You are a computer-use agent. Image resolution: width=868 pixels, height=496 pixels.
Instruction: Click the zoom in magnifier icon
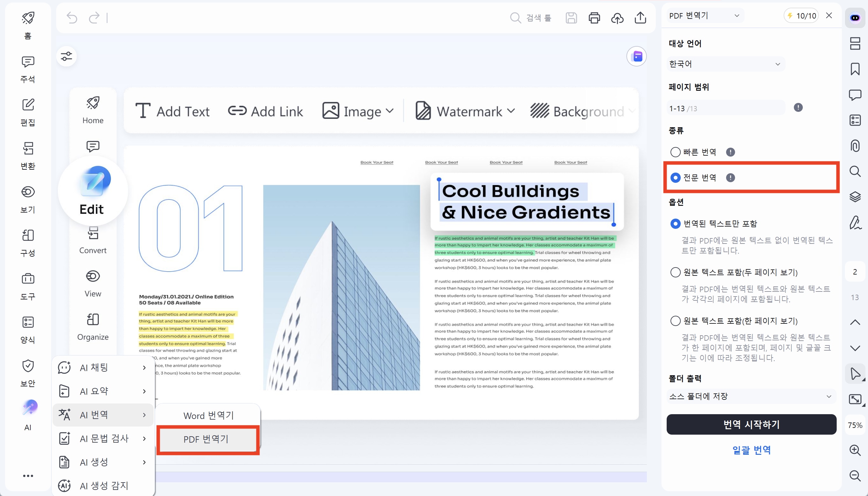[855, 450]
